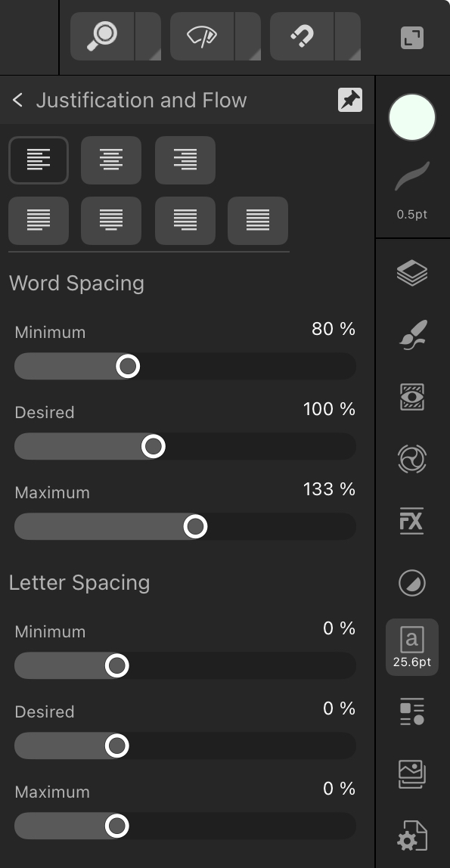Open the Adjustments circle icon

[x=412, y=583]
